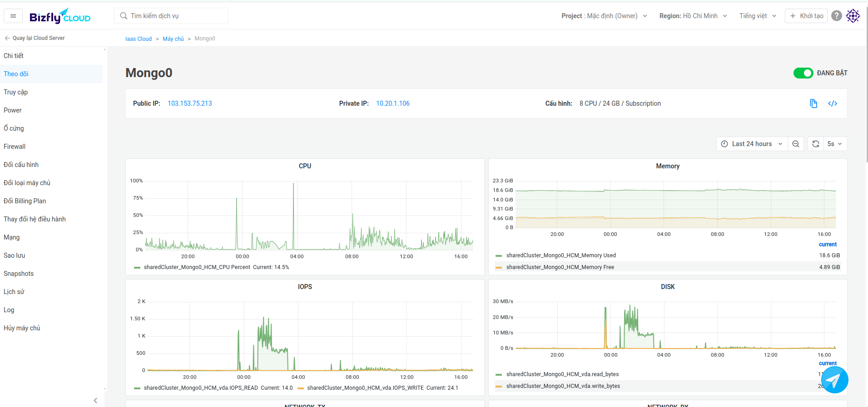Click the code embed icon

[x=832, y=103]
